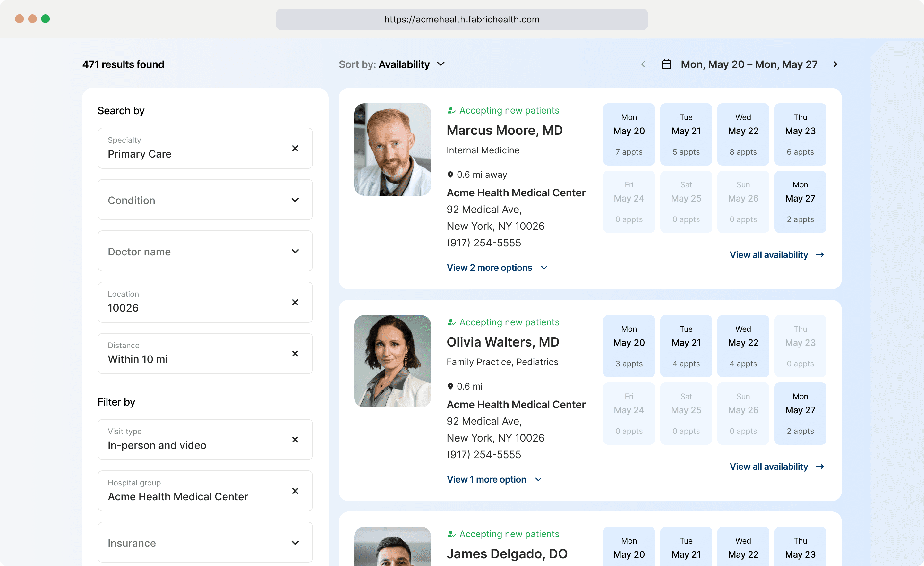Select Mon May 20 slot for Olivia Walters
Image resolution: width=924 pixels, height=566 pixels.
pos(629,346)
